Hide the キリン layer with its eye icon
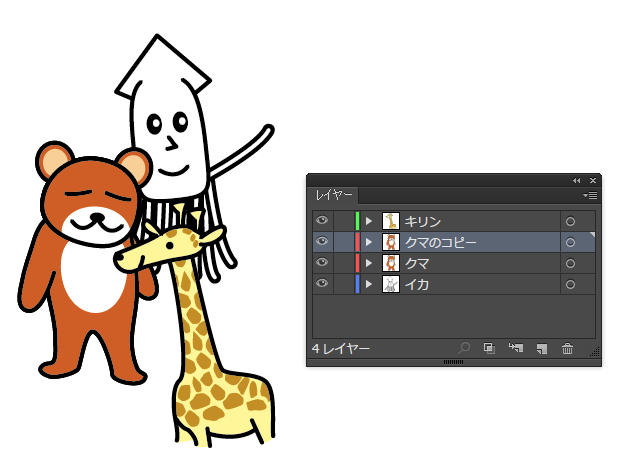The height and width of the screenshot is (458, 618). pyautogui.click(x=322, y=221)
